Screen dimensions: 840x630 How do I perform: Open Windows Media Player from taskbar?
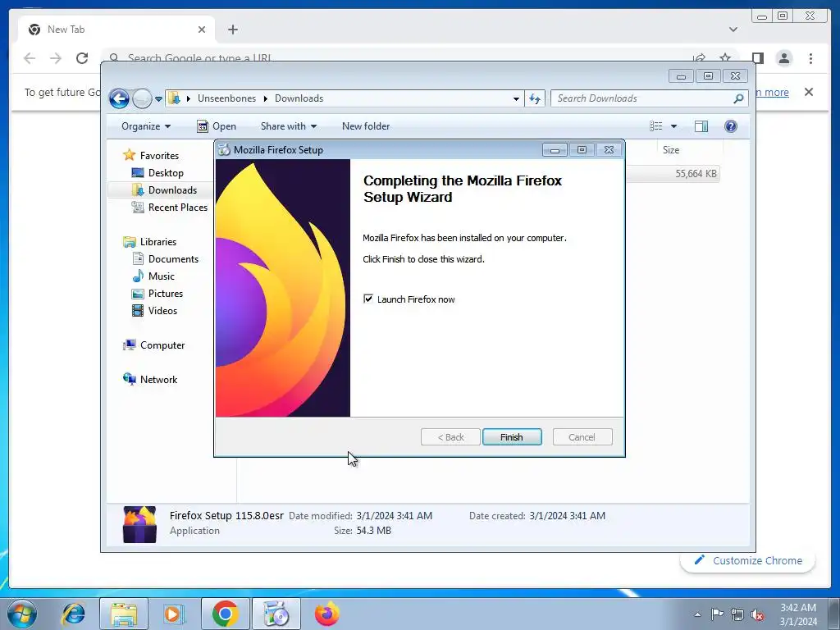click(x=173, y=614)
